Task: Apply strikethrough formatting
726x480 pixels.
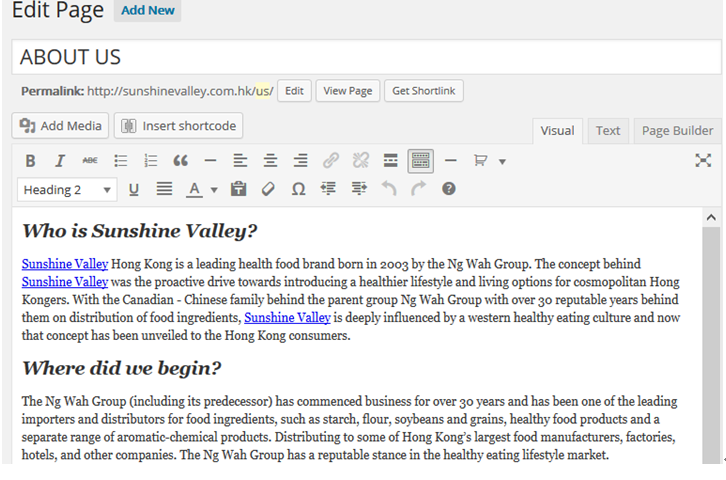Action: tap(90, 161)
